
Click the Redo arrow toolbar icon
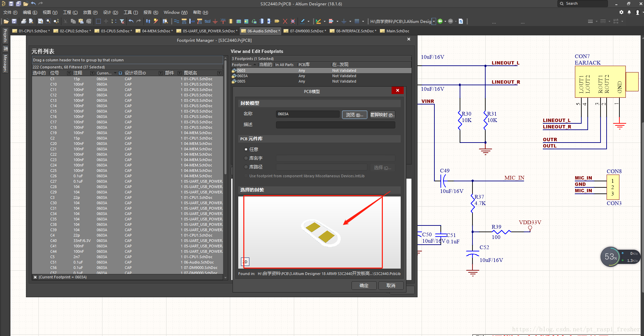coord(139,21)
